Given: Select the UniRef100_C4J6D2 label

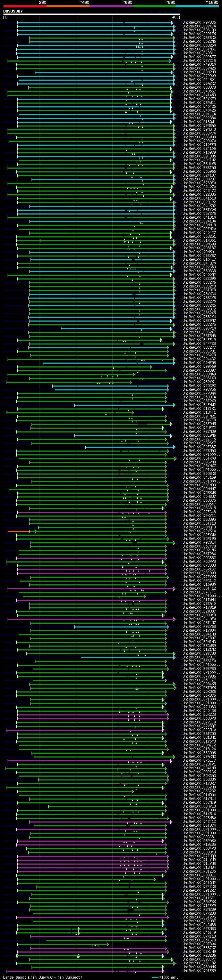Looking at the screenshot, I should click(x=199, y=206).
